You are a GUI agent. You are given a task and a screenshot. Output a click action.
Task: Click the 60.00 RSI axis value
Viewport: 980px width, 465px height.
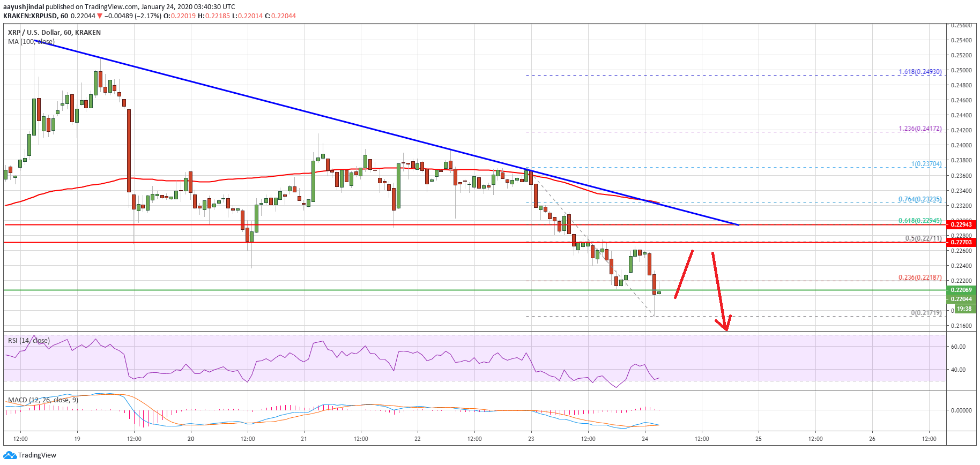click(958, 347)
